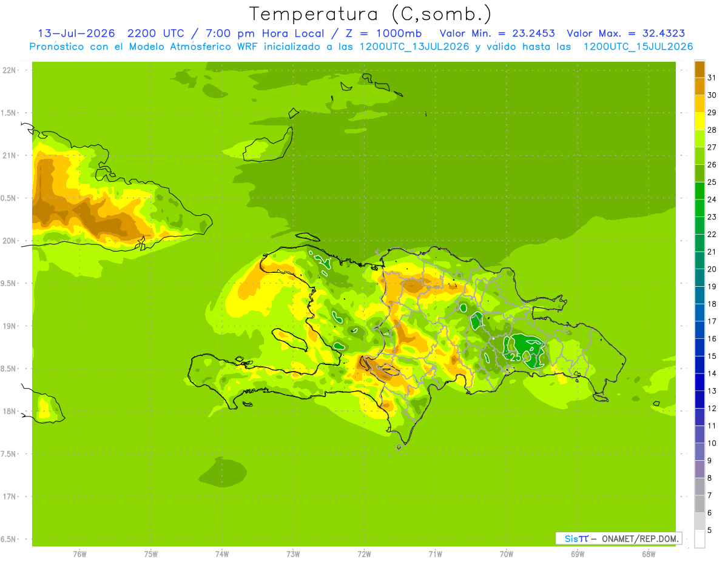Click the "25" contour label on the map
The height and width of the screenshot is (562, 728).
[x=516, y=357]
